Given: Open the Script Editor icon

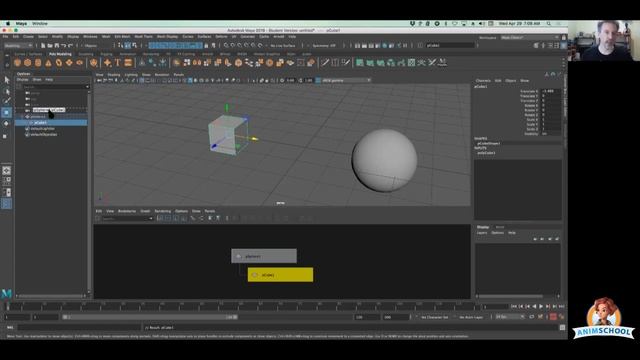Looking at the screenshot, I should tap(562, 327).
